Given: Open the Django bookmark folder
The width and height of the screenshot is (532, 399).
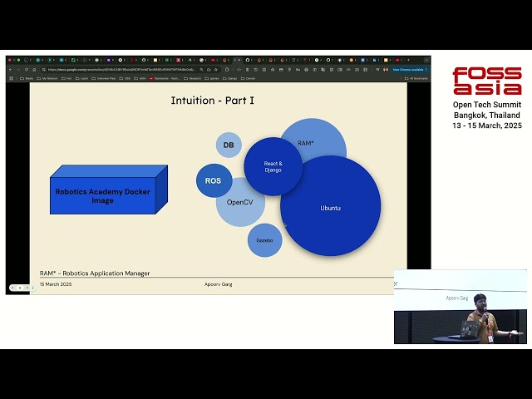Looking at the screenshot, I should tap(230, 78).
